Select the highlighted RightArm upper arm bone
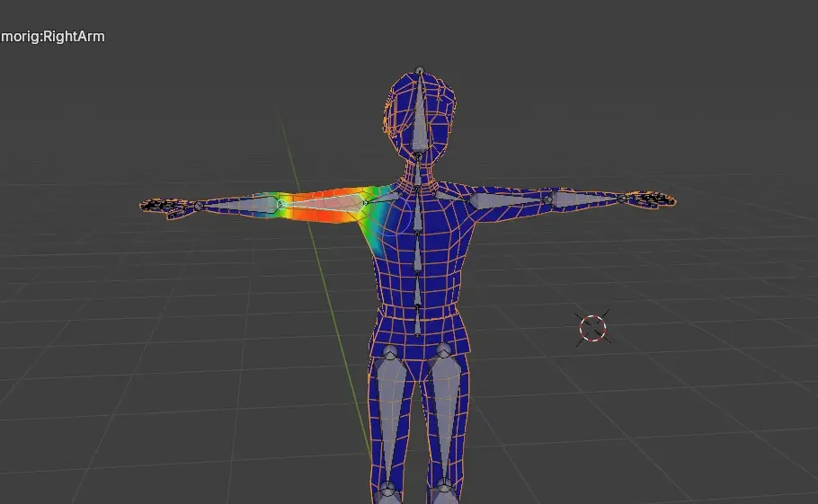 324,204
